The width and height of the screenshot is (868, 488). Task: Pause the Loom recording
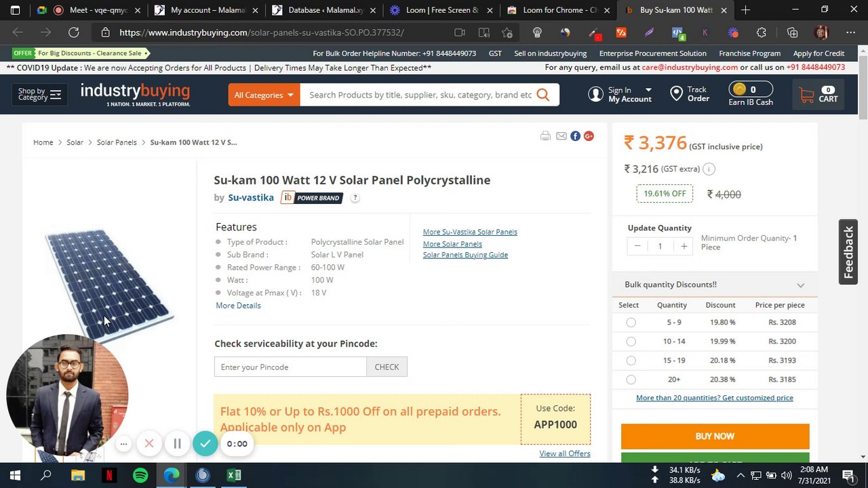pos(177,444)
